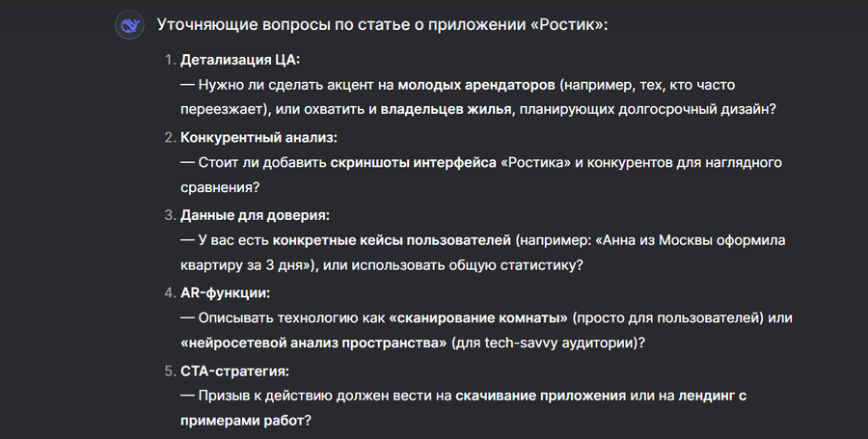Select the "Конкурентный анализ:" heading

pyautogui.click(x=259, y=137)
